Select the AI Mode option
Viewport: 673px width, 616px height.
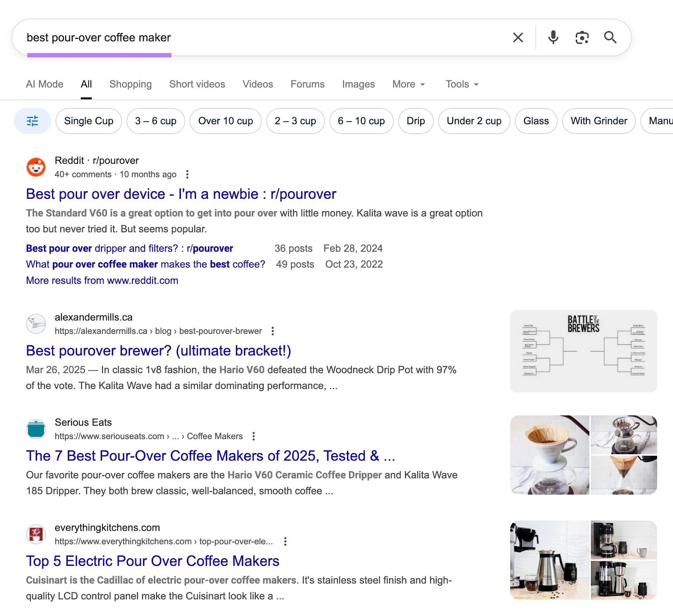44,84
